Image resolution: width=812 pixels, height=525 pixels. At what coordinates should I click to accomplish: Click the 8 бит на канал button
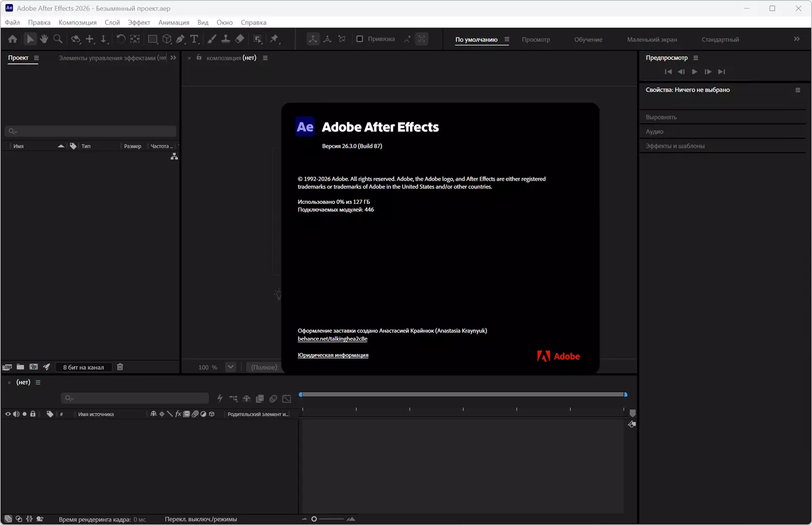(83, 367)
